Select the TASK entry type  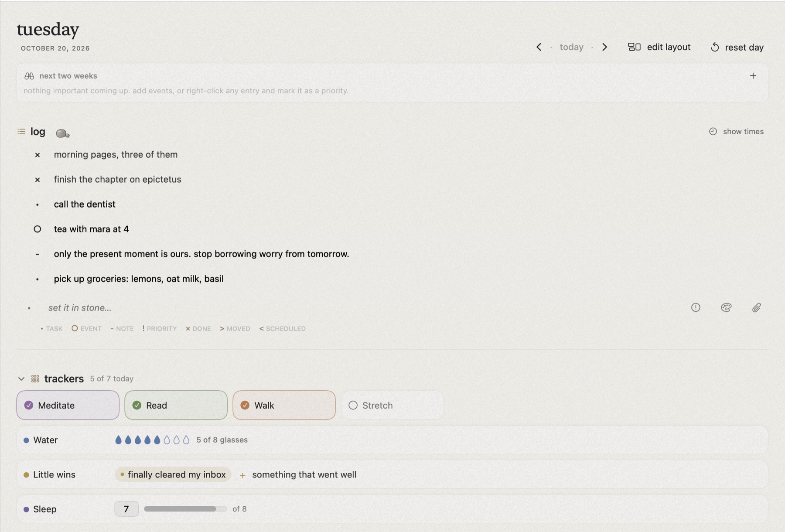pos(51,329)
